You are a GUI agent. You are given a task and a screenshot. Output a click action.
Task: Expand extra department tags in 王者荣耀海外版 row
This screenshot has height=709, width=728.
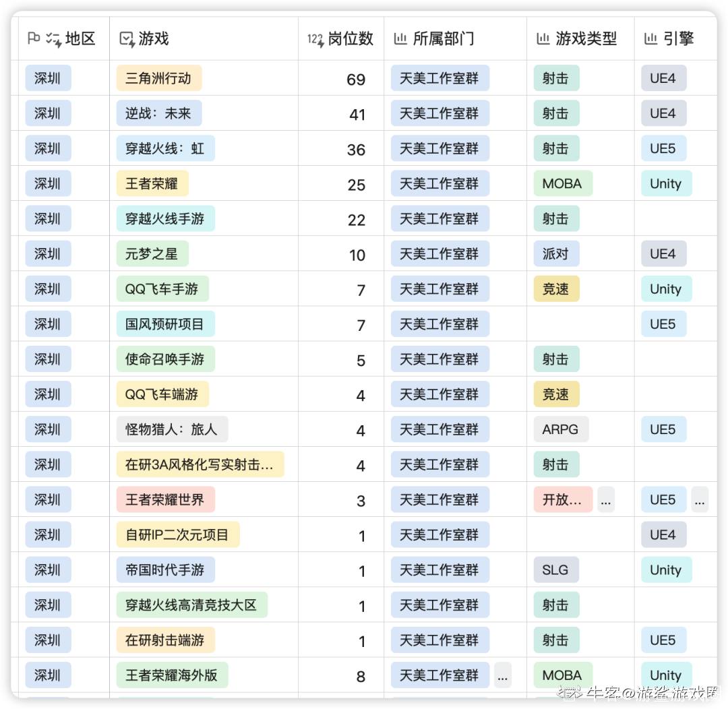coord(502,675)
